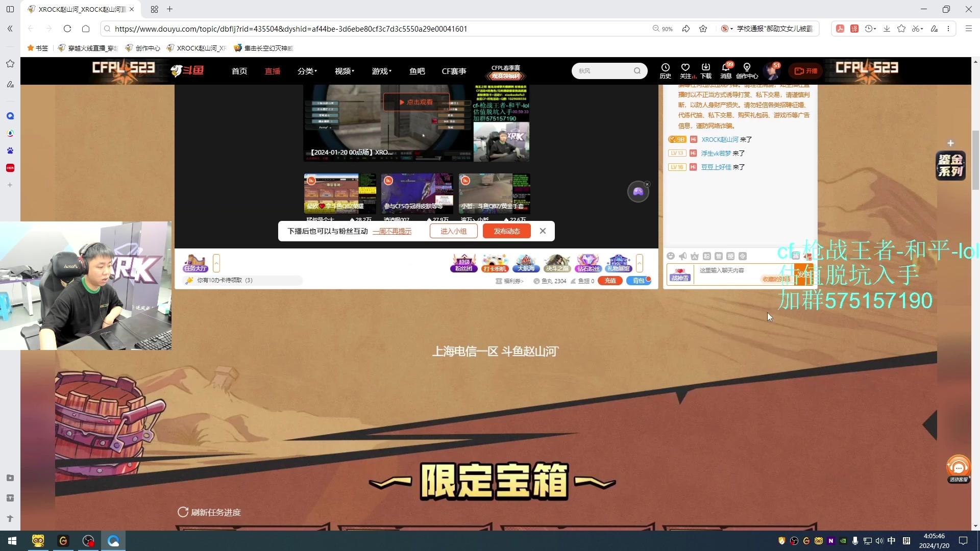Expand the 分类 dropdown menu
Viewport: 980px width, 551px height.
(307, 71)
